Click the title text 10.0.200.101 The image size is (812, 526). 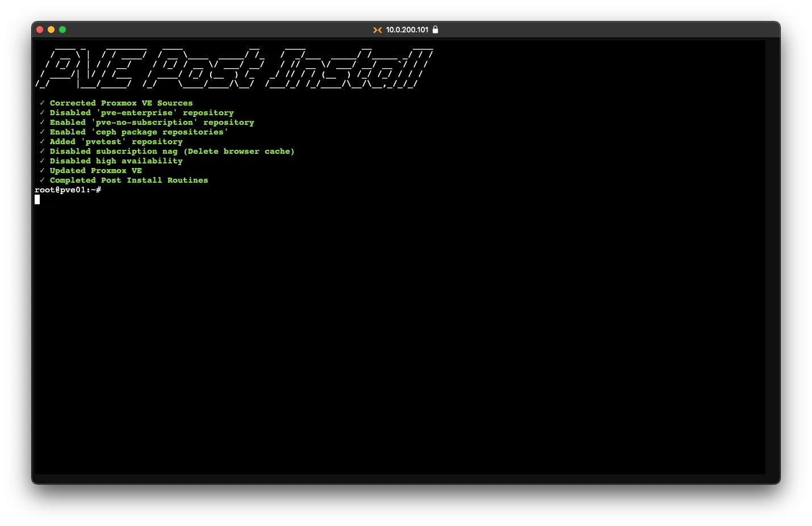point(407,30)
